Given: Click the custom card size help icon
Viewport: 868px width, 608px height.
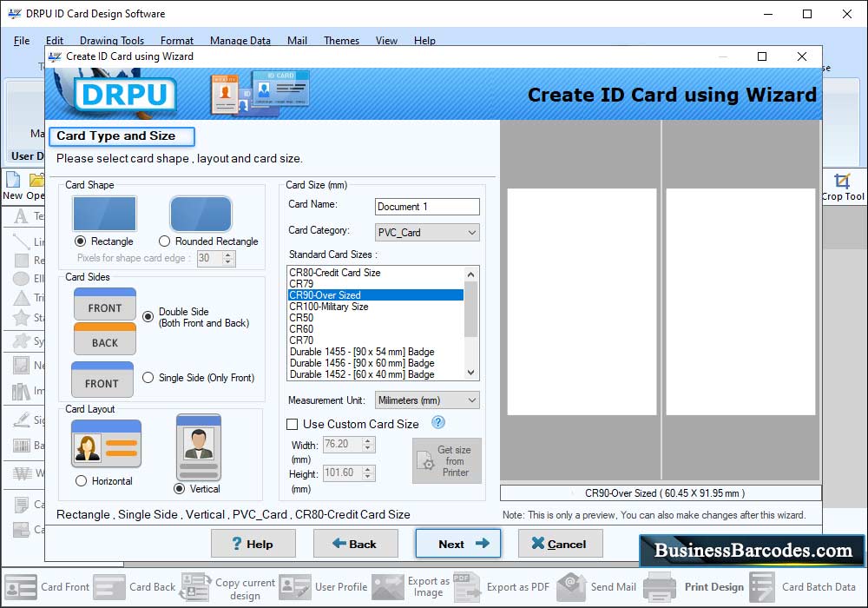Looking at the screenshot, I should pos(437,422).
